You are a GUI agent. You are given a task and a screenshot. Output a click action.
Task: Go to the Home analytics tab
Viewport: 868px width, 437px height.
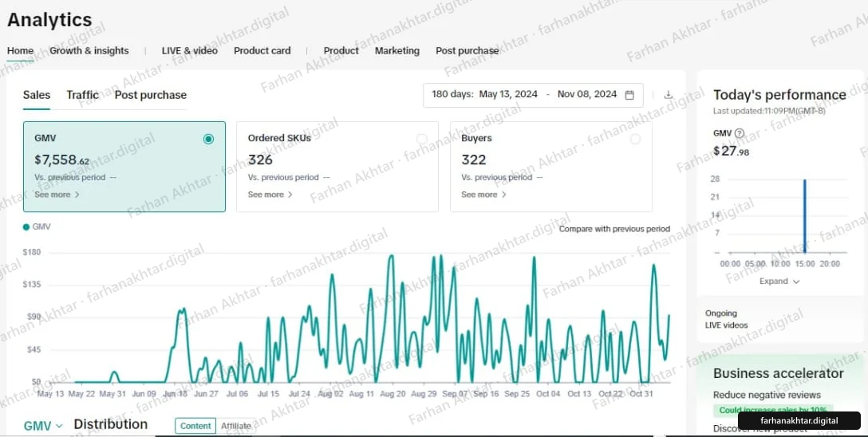tap(21, 51)
